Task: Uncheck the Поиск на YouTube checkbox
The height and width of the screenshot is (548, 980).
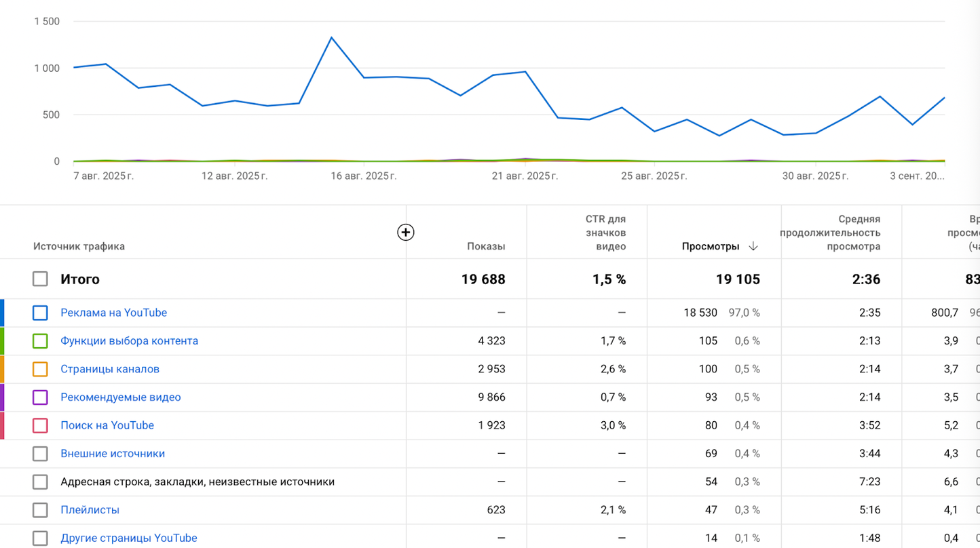Action: click(x=40, y=425)
